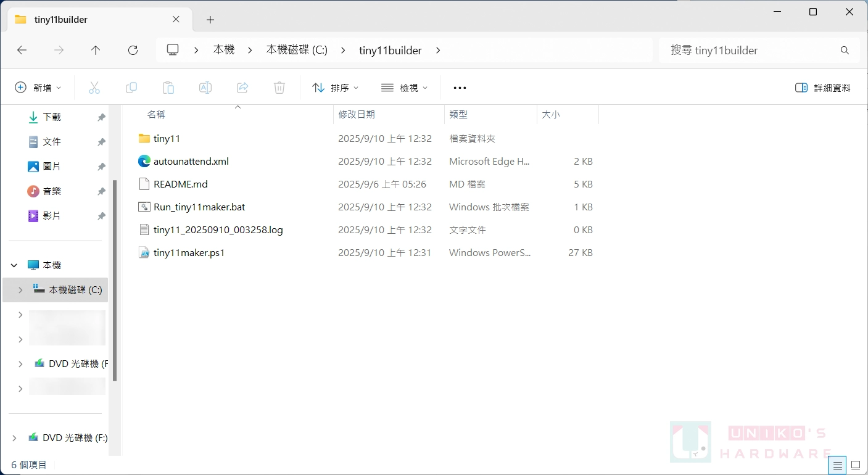Expand the bottom DVD 光碟機 (F:) node

click(x=14, y=438)
